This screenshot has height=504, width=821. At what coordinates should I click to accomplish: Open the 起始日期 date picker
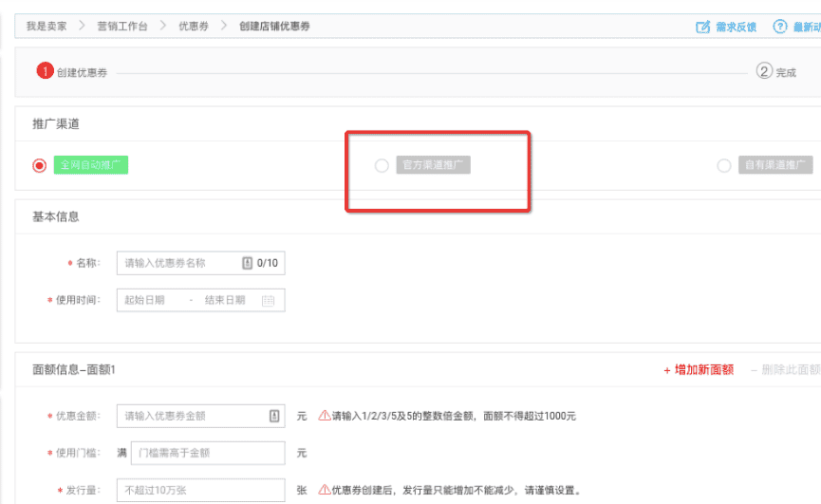[145, 300]
